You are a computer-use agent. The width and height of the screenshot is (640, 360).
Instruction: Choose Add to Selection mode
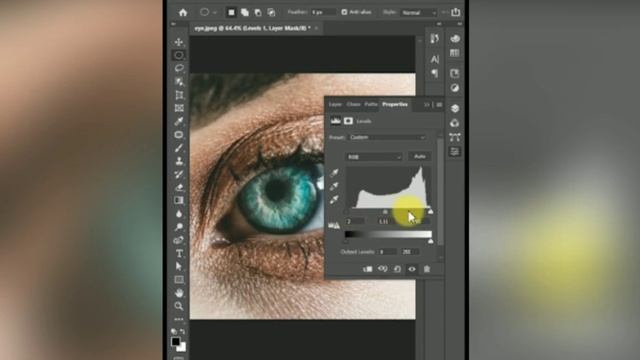click(244, 13)
